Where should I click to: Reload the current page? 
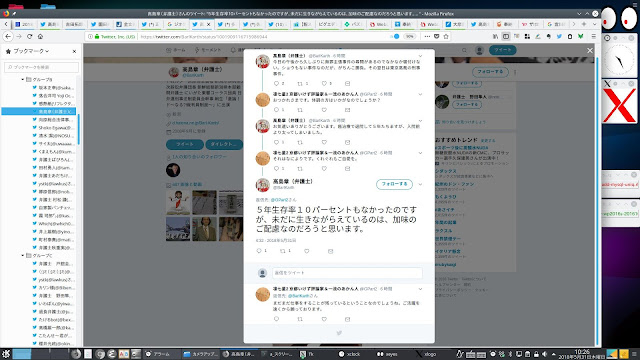tap(30, 36)
